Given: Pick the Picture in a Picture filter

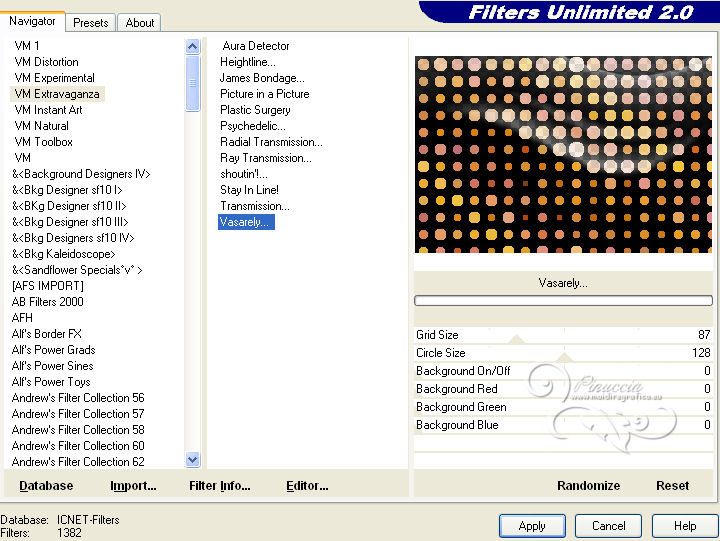Looking at the screenshot, I should click(x=264, y=94).
